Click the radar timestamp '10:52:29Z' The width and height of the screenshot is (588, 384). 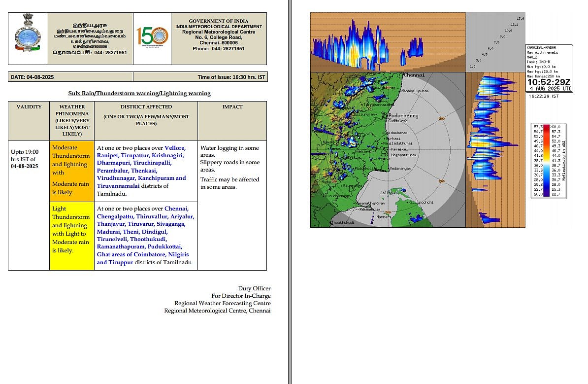pyautogui.click(x=549, y=82)
